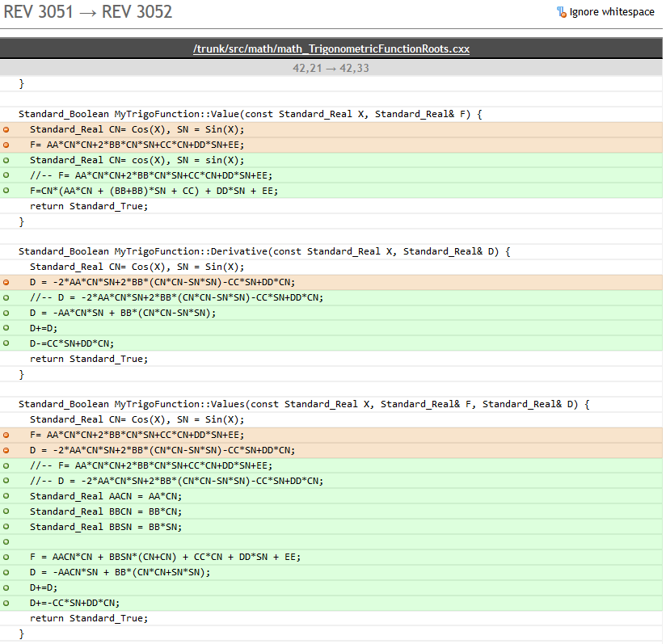Click the removed marker beside the Cos(X) line in Value
The width and height of the screenshot is (666, 644).
pos(6,129)
